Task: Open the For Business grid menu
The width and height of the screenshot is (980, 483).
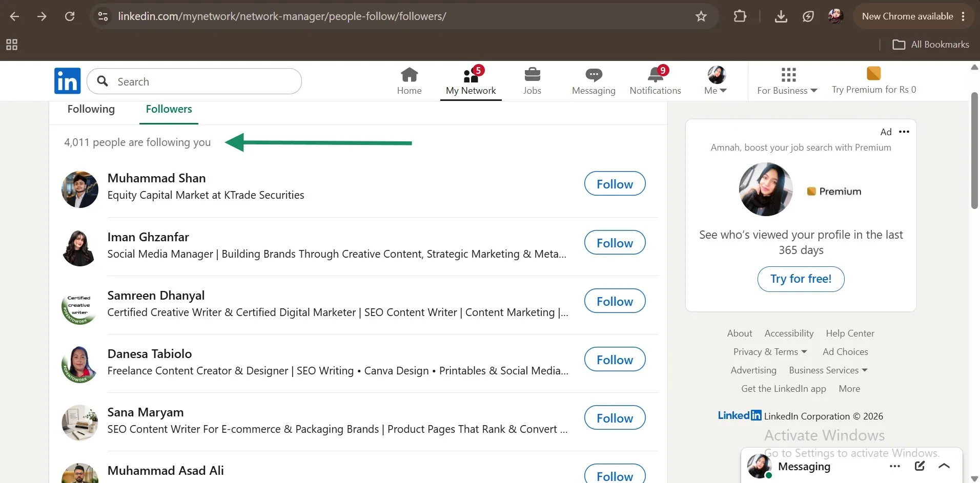Action: 788,81
